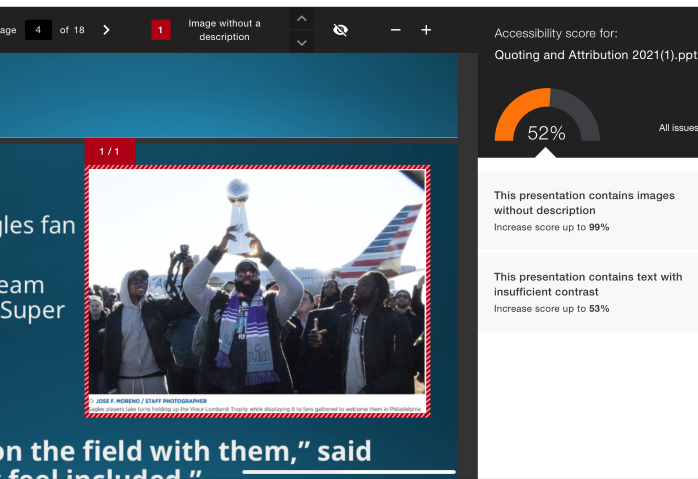The image size is (698, 479).
Task: Click the red 1 / 1 image marker
Action: 109,151
